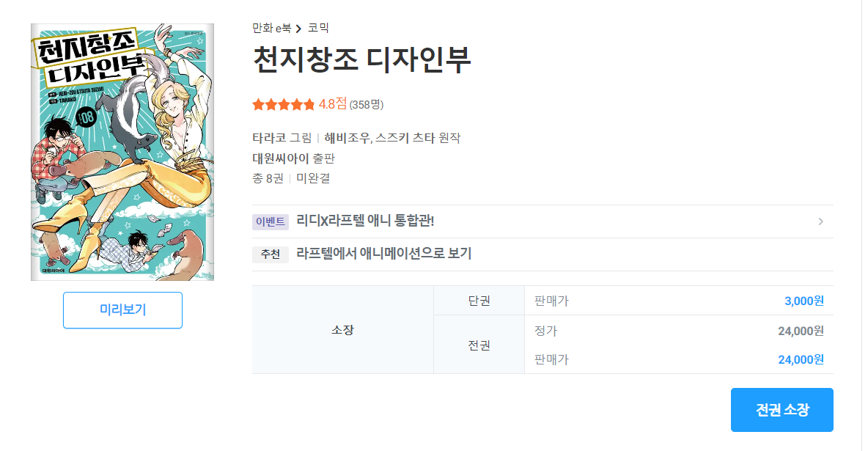Open 라프텔에서 애니메이션으로 보기 recommendation
This screenshot has width=868, height=451.
[x=383, y=254]
